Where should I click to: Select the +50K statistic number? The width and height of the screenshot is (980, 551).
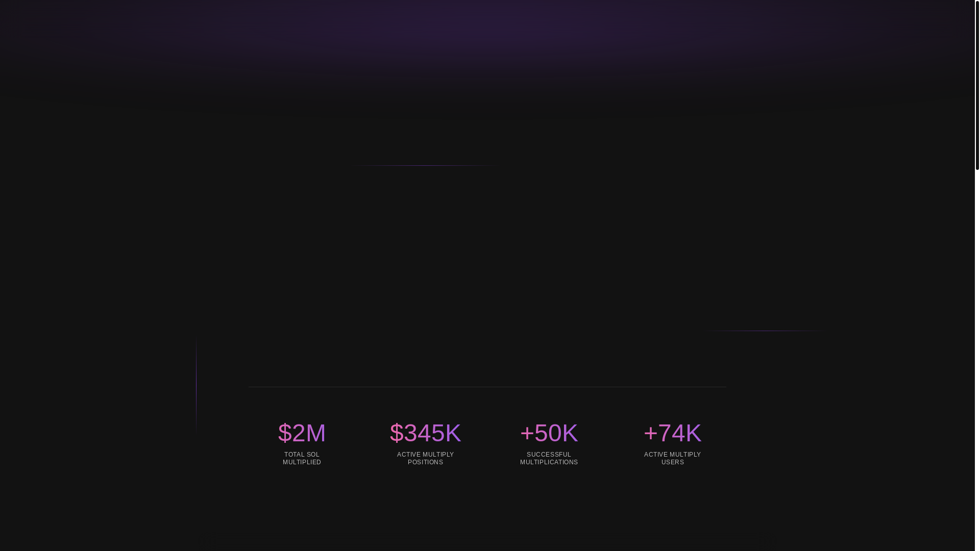coord(549,433)
